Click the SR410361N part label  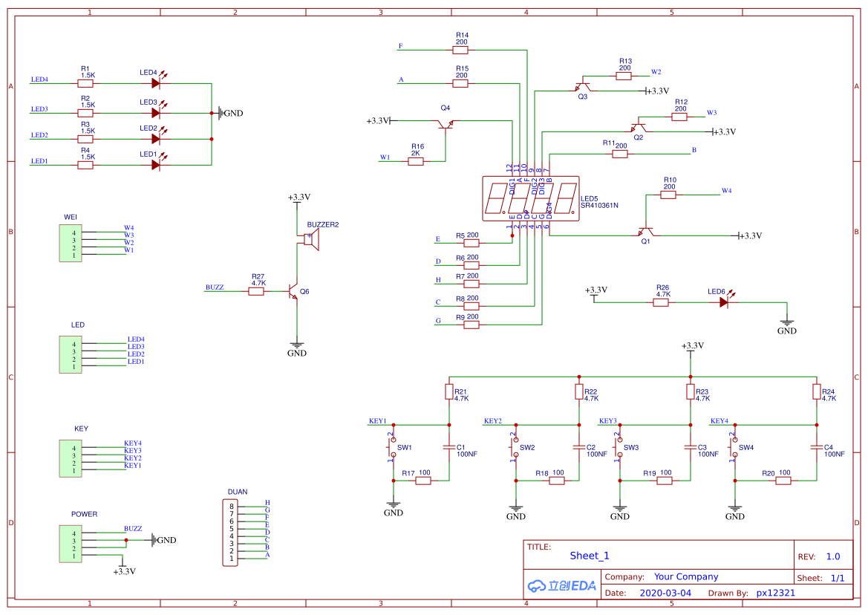(x=599, y=205)
